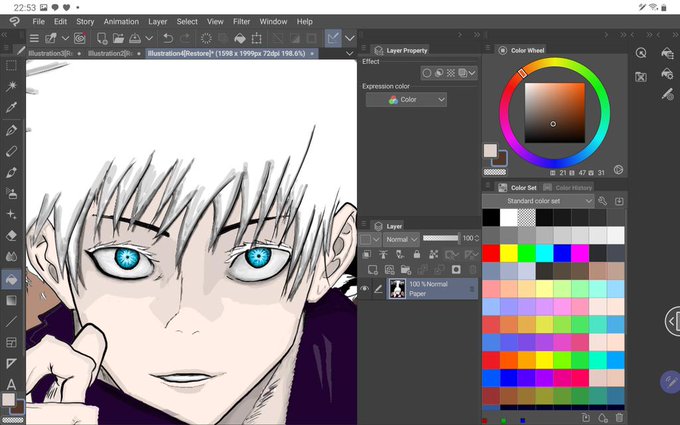Open a file using folder icon
The height and width of the screenshot is (425, 680).
click(118, 39)
